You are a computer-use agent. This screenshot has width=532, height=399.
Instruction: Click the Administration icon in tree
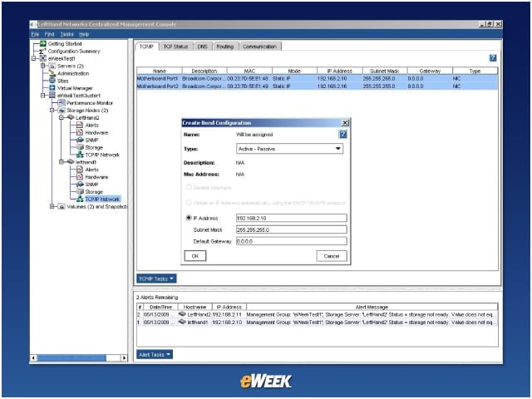52,73
